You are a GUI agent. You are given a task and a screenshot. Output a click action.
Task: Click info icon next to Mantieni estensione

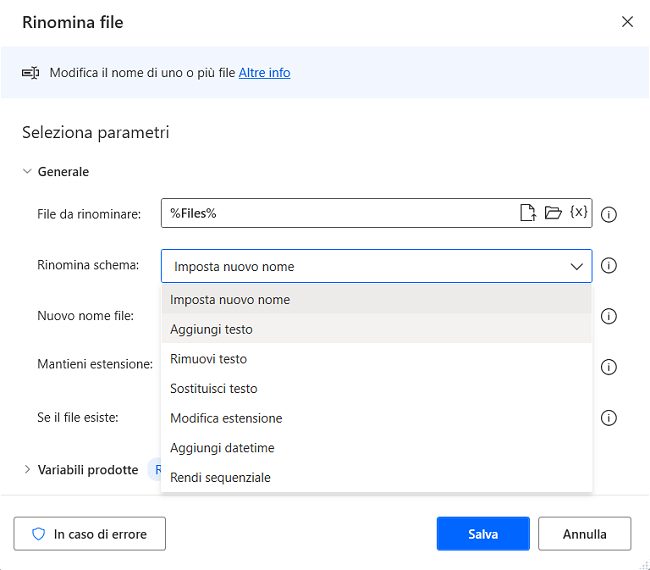pyautogui.click(x=608, y=366)
